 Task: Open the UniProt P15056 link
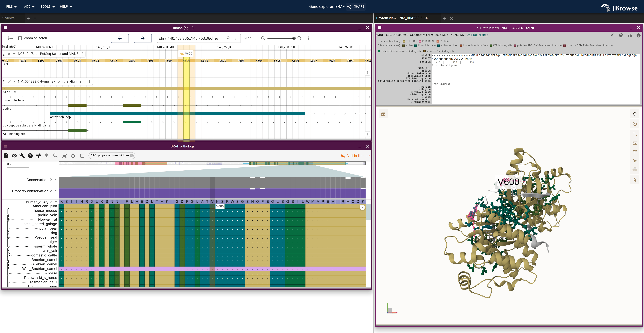pos(477,35)
